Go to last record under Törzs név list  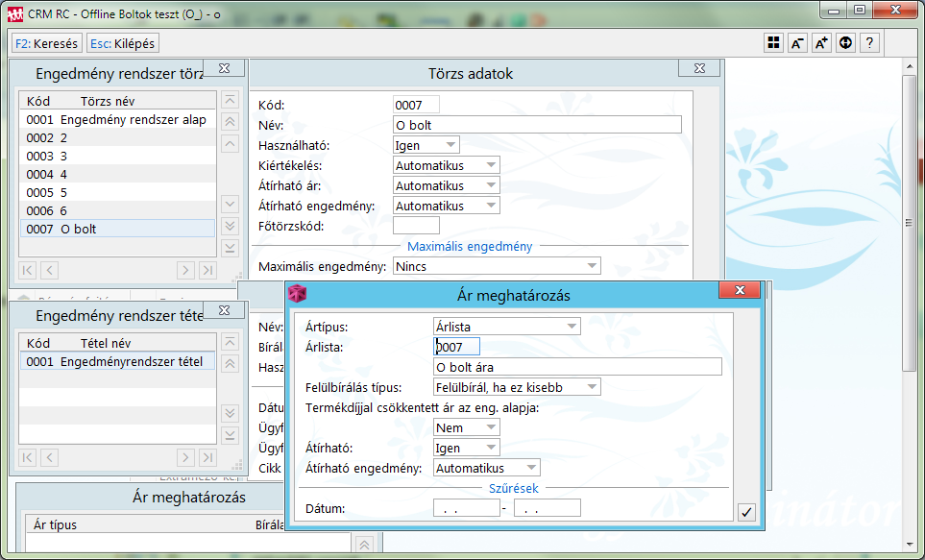click(x=207, y=270)
